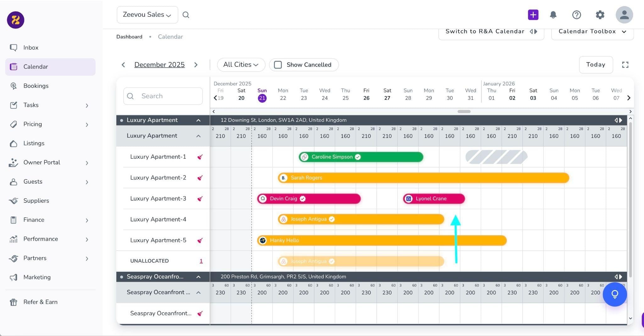Open the All Cities filter dropdown

(241, 65)
